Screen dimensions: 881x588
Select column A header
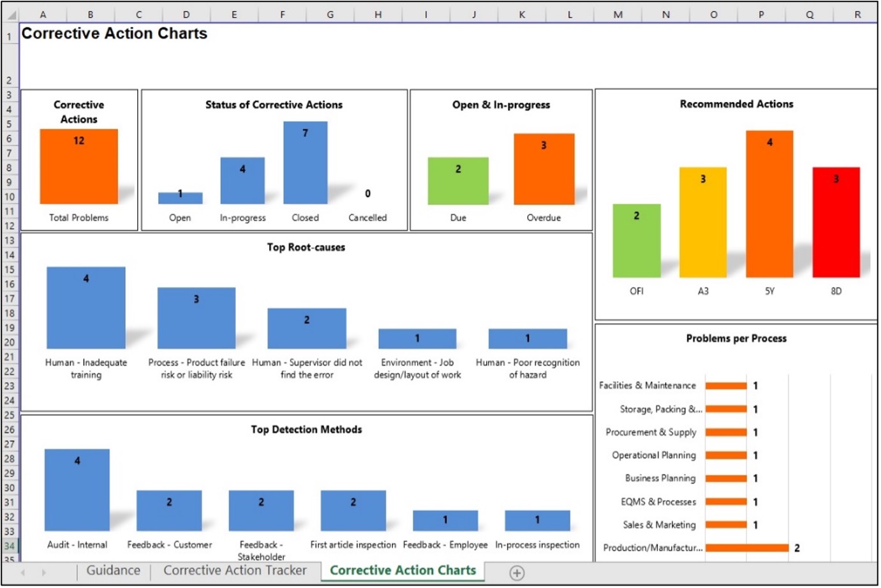(43, 15)
